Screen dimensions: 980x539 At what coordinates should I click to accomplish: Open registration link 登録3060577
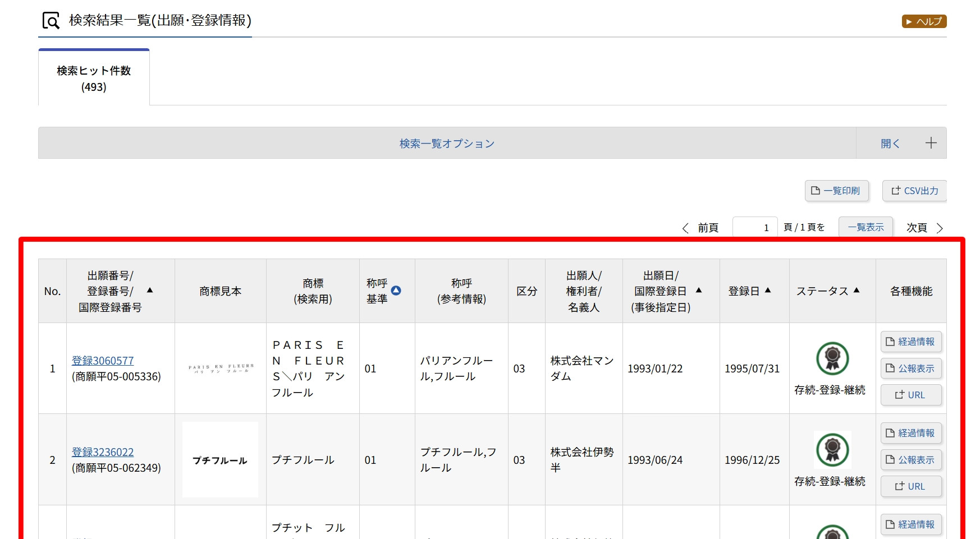[103, 361]
